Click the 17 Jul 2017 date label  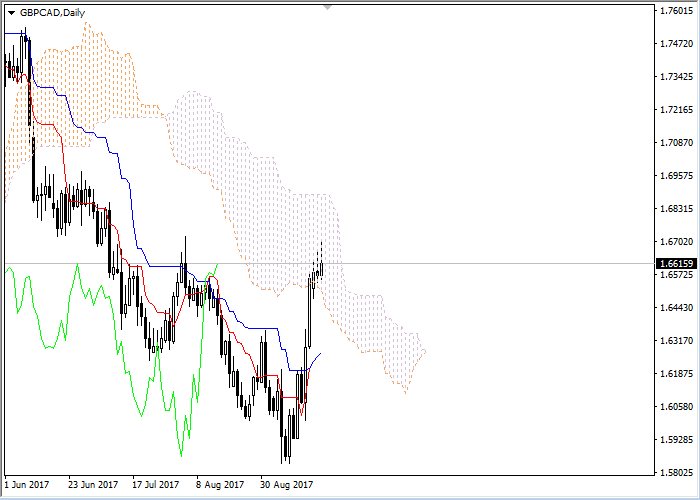[156, 484]
